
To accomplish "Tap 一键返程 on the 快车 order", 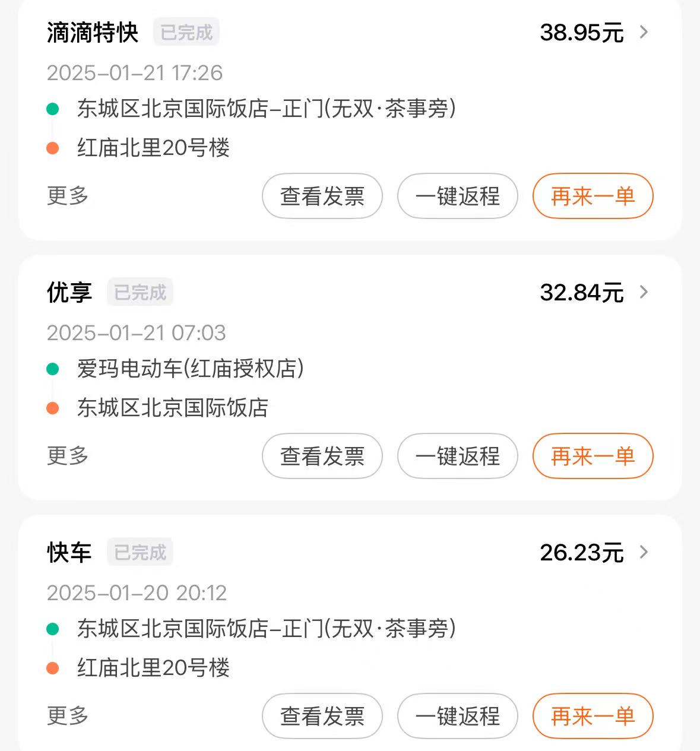I will click(x=458, y=716).
